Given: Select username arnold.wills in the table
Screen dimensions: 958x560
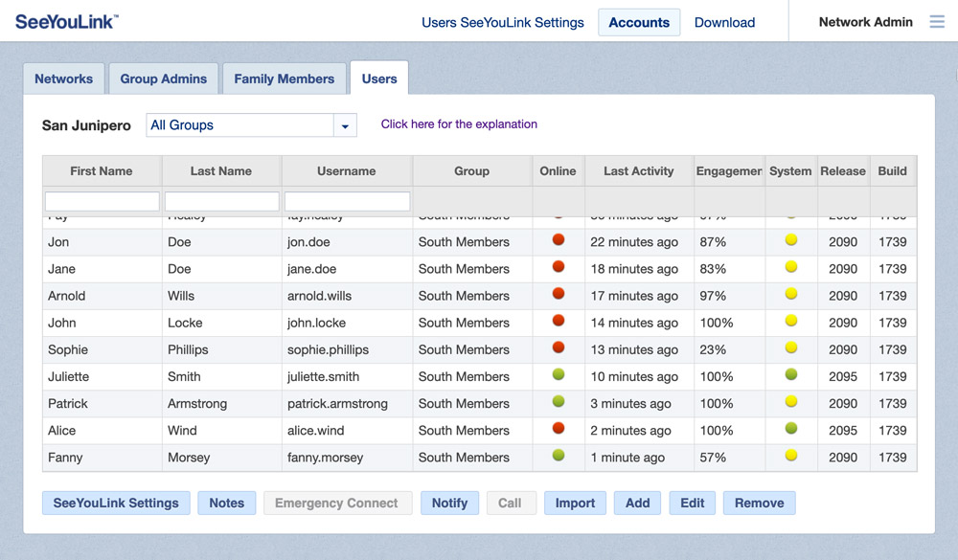Looking at the screenshot, I should click(320, 296).
